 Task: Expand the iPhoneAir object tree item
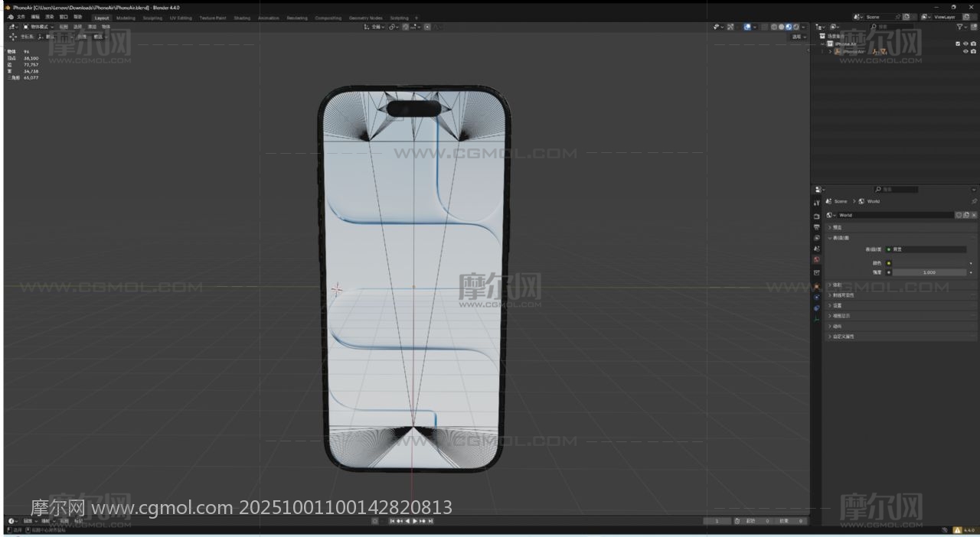coord(830,52)
